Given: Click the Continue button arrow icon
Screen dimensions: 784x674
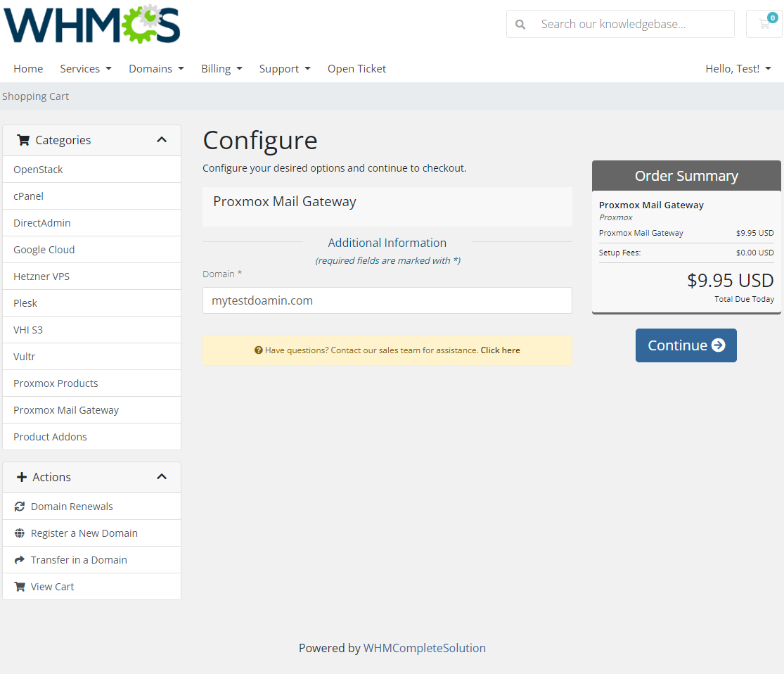Looking at the screenshot, I should click(x=718, y=345).
